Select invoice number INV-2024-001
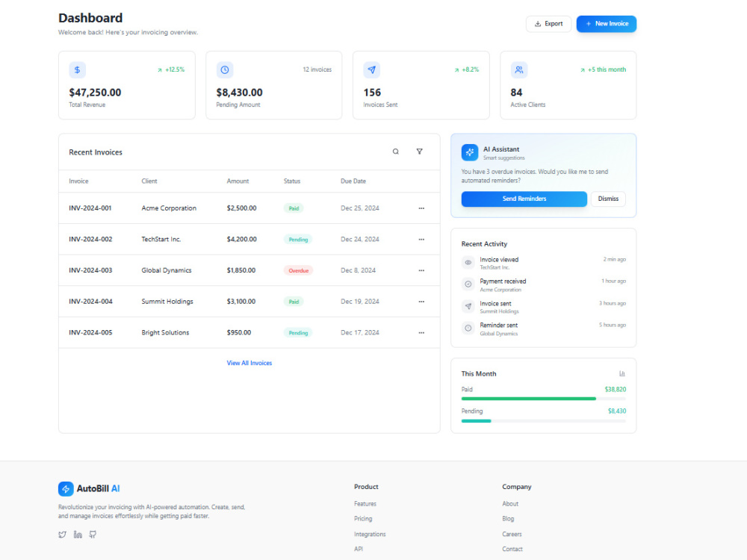This screenshot has width=747, height=560. click(x=90, y=208)
